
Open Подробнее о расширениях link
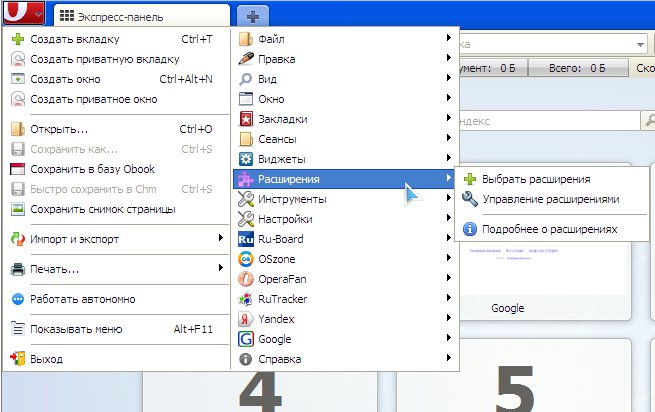pyautogui.click(x=549, y=229)
